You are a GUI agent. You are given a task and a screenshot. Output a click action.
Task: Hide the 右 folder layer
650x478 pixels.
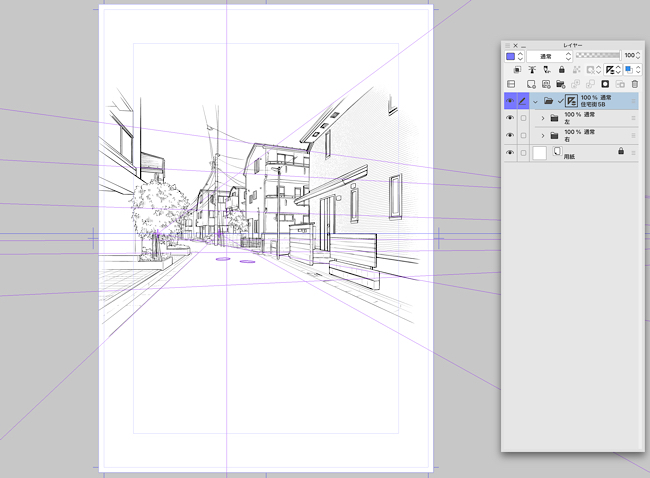click(510, 136)
